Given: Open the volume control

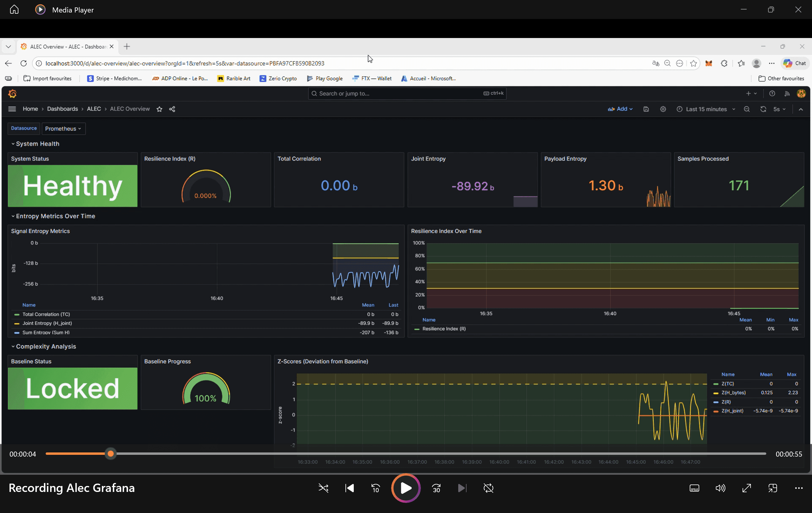Looking at the screenshot, I should pyautogui.click(x=720, y=488).
